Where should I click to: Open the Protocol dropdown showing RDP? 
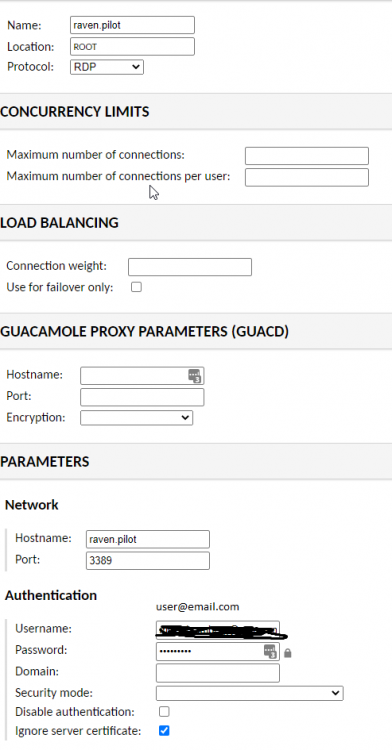pyautogui.click(x=107, y=67)
